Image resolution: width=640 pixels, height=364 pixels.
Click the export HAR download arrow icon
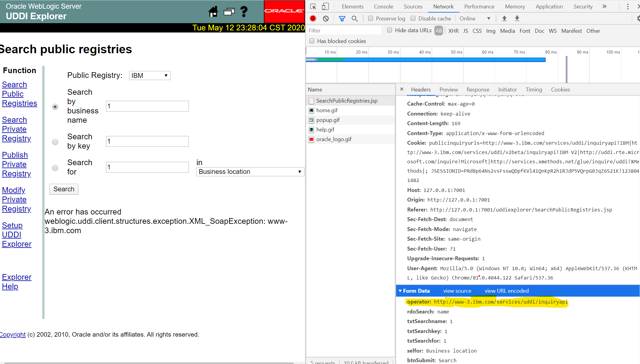point(517,19)
